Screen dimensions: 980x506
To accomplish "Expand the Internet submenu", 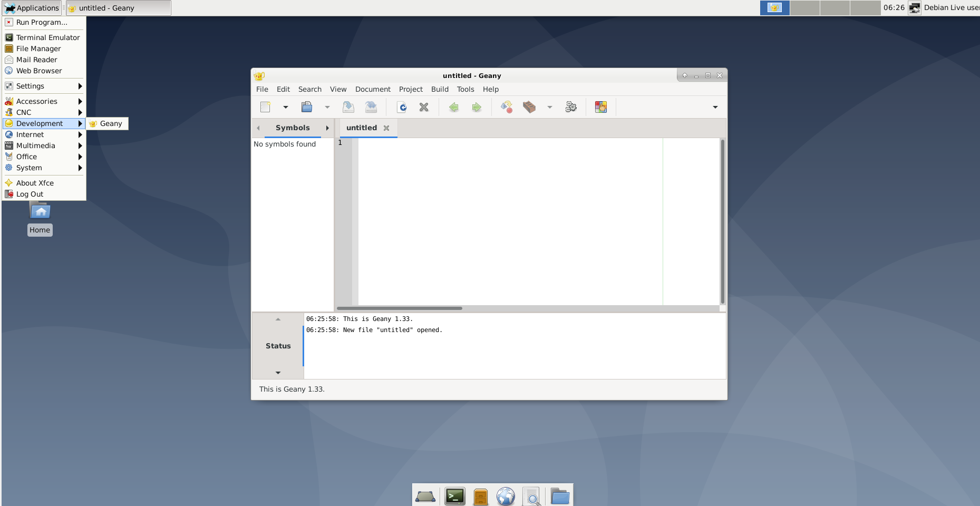I will [x=44, y=134].
